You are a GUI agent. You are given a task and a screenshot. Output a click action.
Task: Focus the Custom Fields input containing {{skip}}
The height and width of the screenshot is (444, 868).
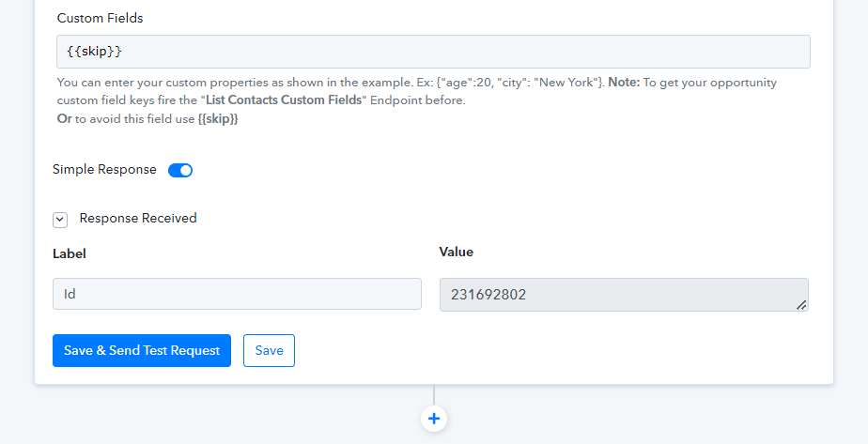coord(433,52)
